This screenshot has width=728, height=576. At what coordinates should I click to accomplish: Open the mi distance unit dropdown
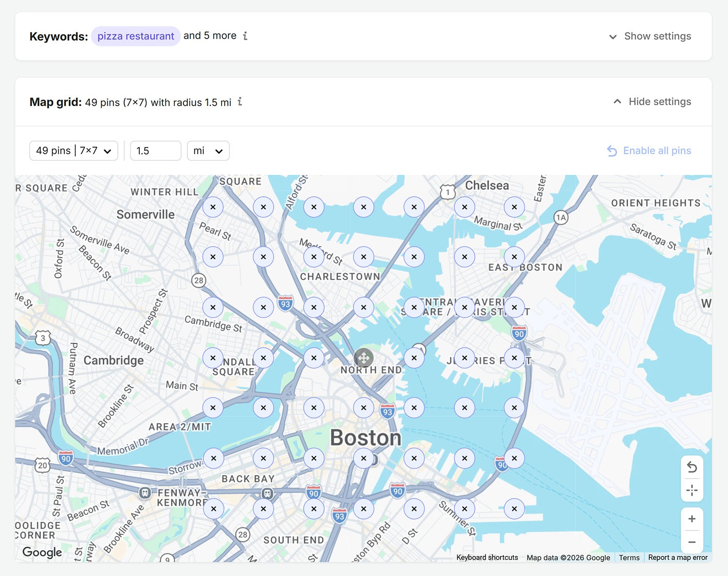pos(208,151)
